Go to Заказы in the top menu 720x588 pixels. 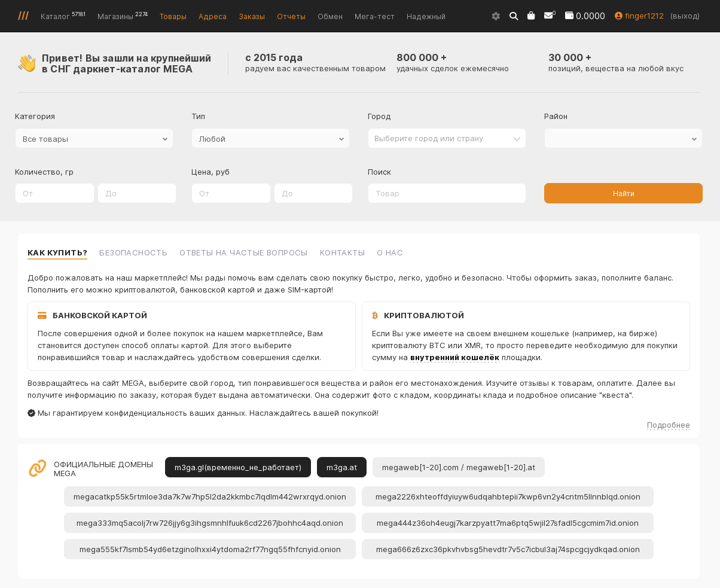point(252,17)
